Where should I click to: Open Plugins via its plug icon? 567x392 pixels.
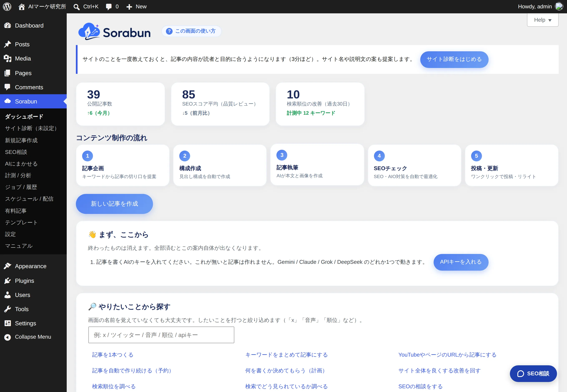click(8, 281)
